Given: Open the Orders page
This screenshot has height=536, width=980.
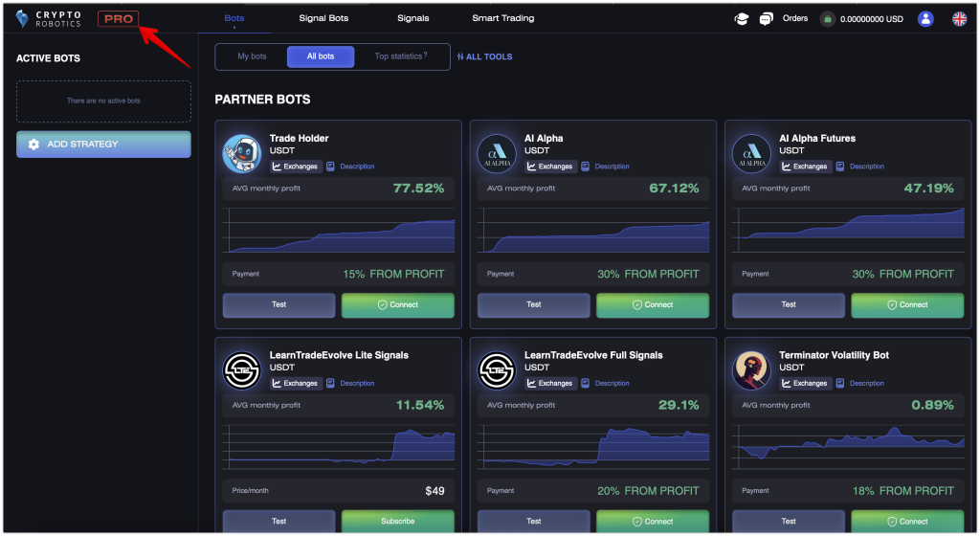Looking at the screenshot, I should coord(795,18).
